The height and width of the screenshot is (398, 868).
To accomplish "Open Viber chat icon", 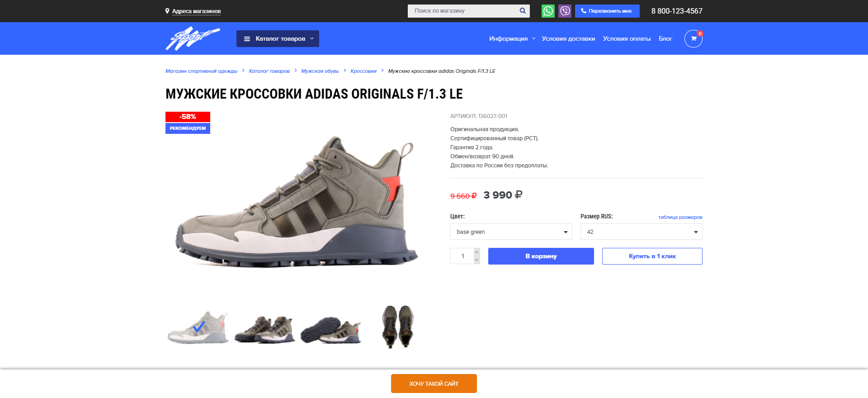I will click(565, 11).
